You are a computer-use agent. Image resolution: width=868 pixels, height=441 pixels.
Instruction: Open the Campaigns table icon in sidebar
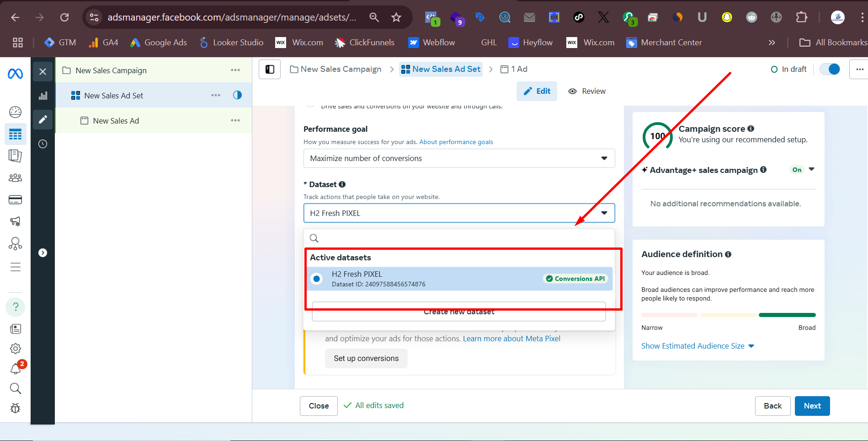[15, 134]
